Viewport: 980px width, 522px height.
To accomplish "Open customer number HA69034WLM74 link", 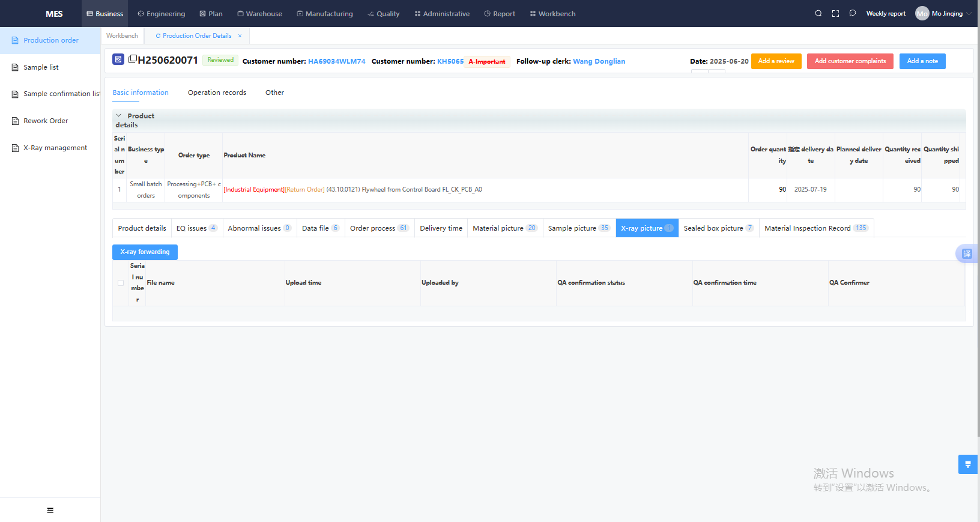I will [x=336, y=61].
